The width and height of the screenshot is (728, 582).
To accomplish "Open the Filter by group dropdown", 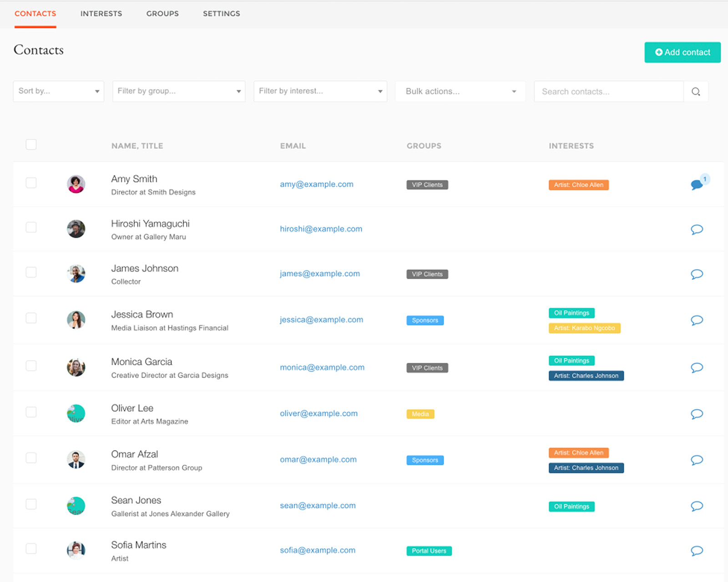I will 179,91.
